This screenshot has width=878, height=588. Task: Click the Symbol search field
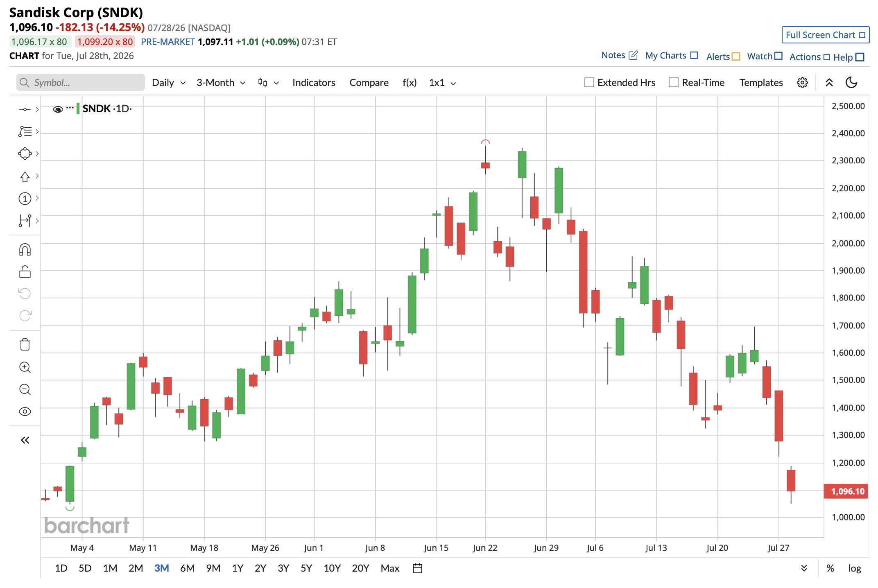pos(81,82)
